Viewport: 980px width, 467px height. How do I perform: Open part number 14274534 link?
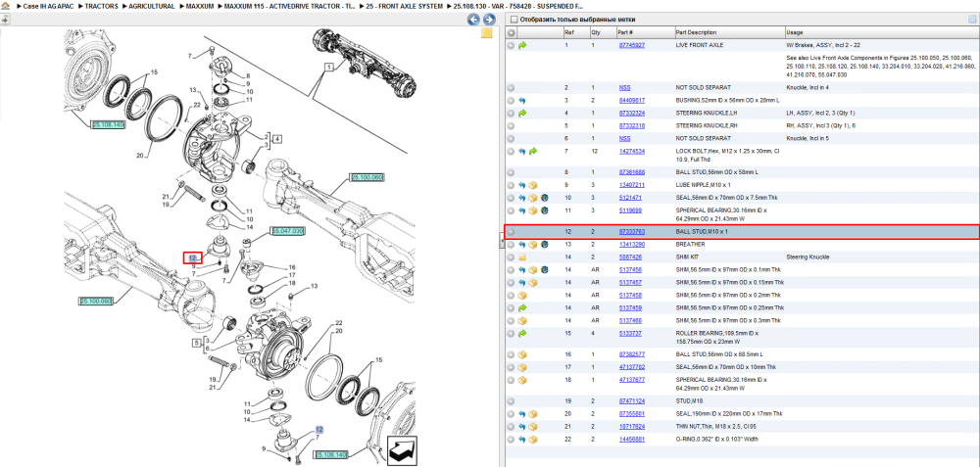click(631, 151)
